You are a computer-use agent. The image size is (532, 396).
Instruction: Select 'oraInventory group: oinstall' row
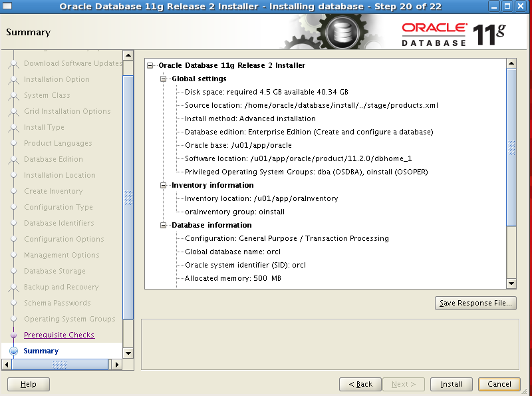click(x=235, y=212)
